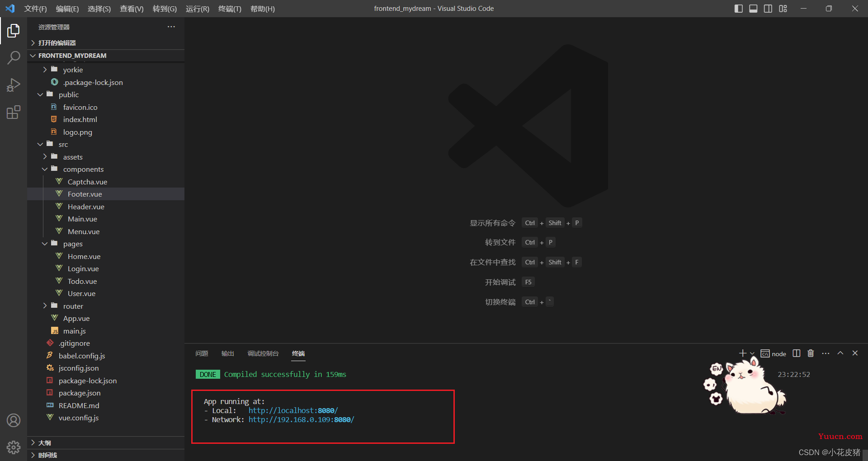This screenshot has width=868, height=461.
Task: Expand the router folder
Action: pos(106,306)
